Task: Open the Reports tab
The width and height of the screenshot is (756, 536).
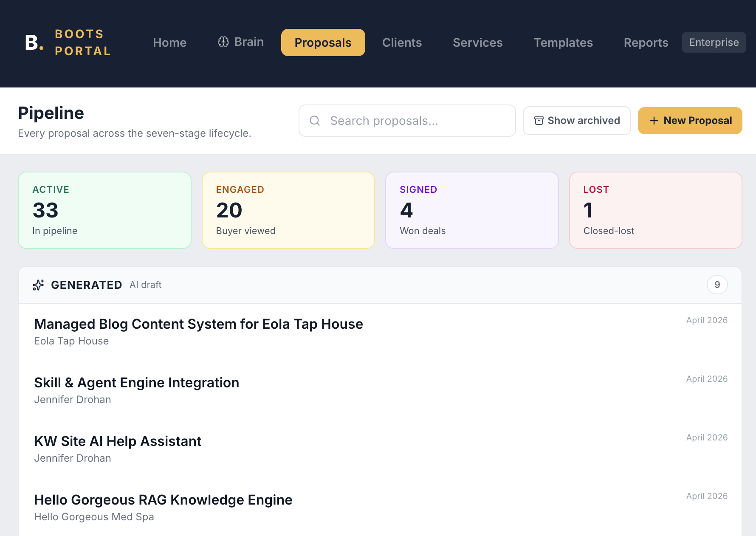Action: [x=646, y=42]
